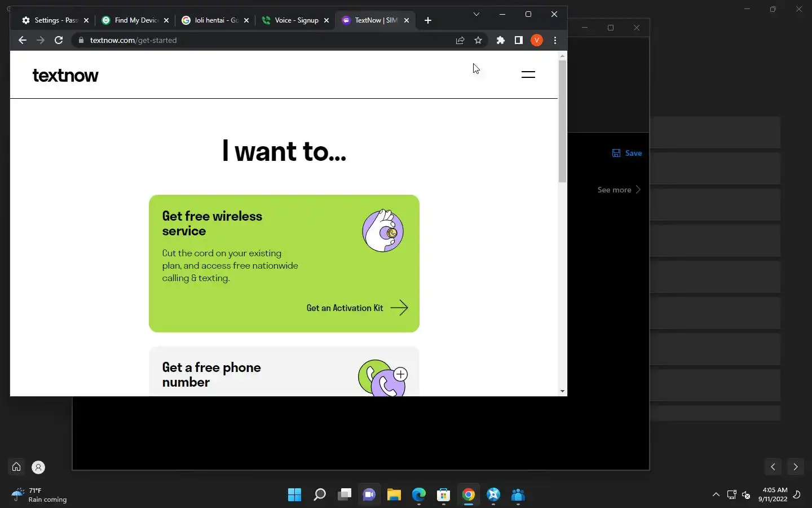The height and width of the screenshot is (508, 812).
Task: Click the Get an Activation Kit link
Action: [345, 308]
